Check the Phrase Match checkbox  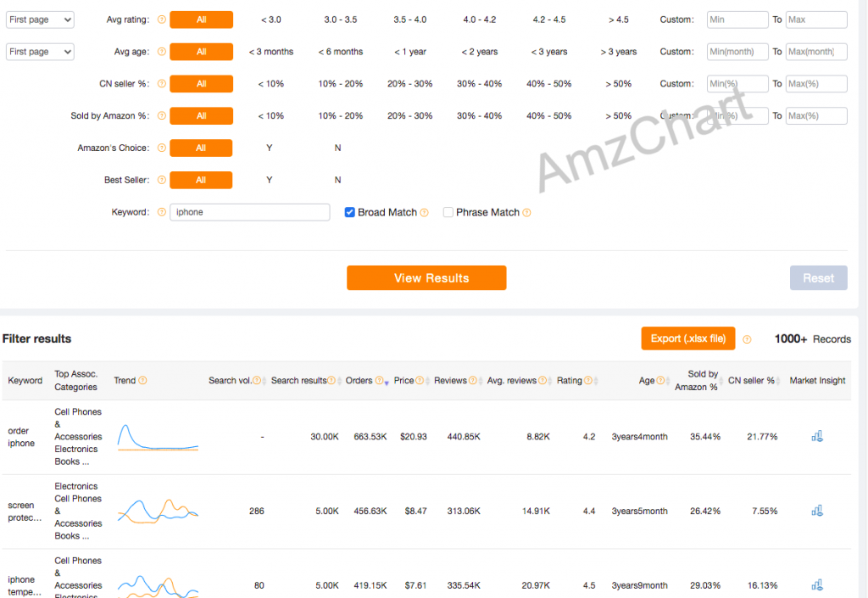coord(448,212)
